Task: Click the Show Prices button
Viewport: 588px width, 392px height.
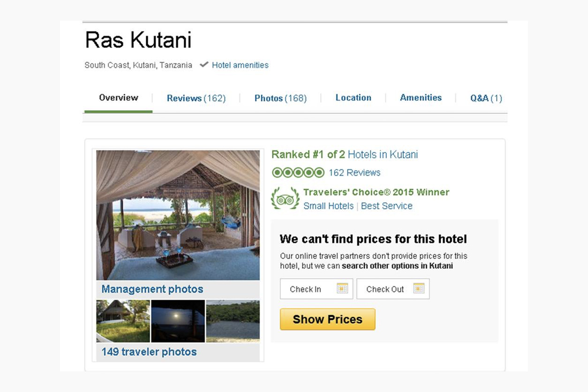Action: [328, 319]
